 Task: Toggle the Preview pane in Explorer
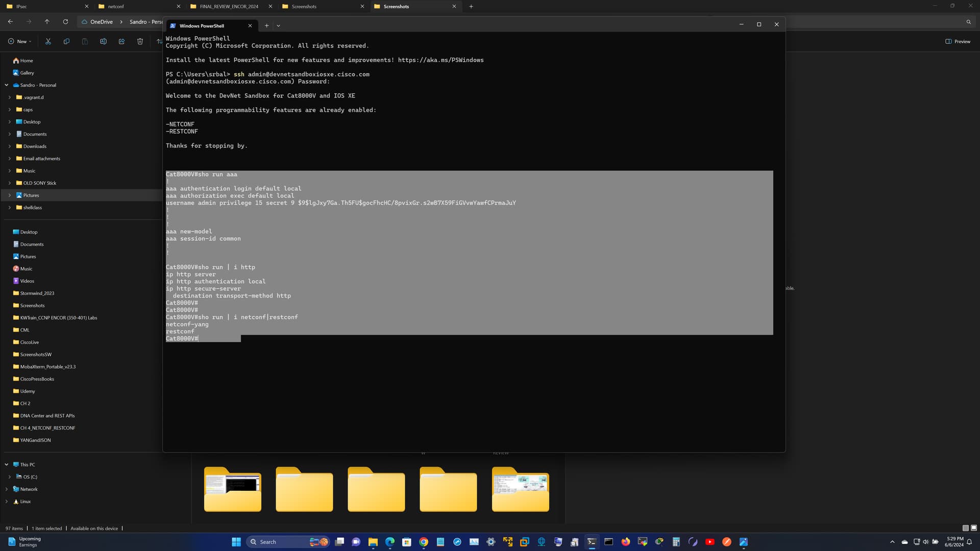point(958,41)
